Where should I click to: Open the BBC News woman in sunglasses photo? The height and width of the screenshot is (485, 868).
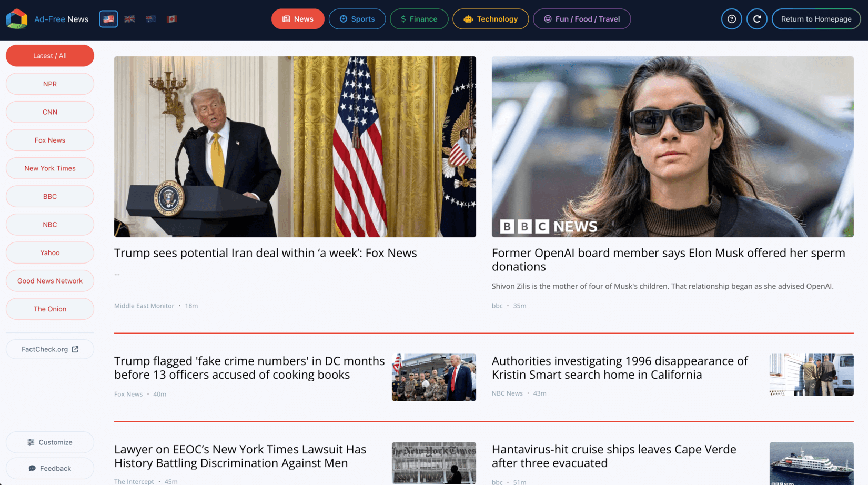(672, 147)
